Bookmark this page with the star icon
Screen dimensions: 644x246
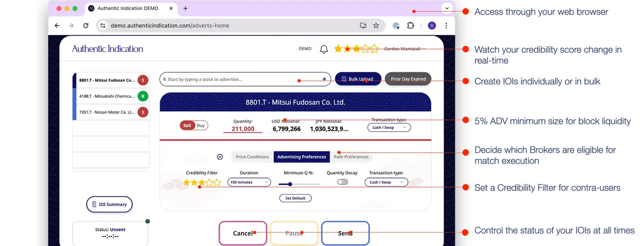click(376, 26)
